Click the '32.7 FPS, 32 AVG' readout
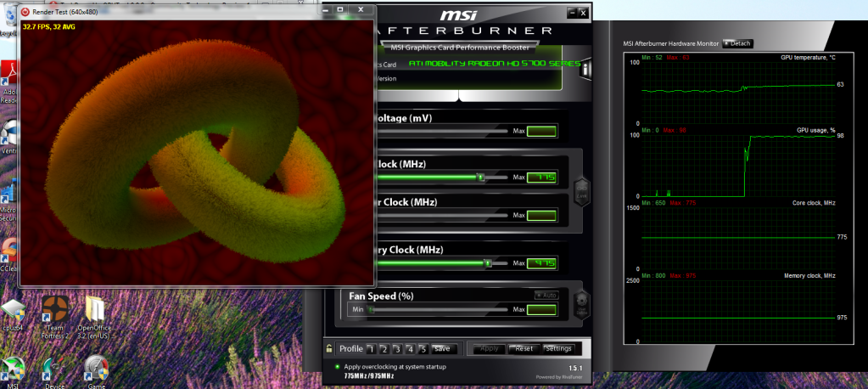Image resolution: width=868 pixels, height=389 pixels. [x=49, y=26]
